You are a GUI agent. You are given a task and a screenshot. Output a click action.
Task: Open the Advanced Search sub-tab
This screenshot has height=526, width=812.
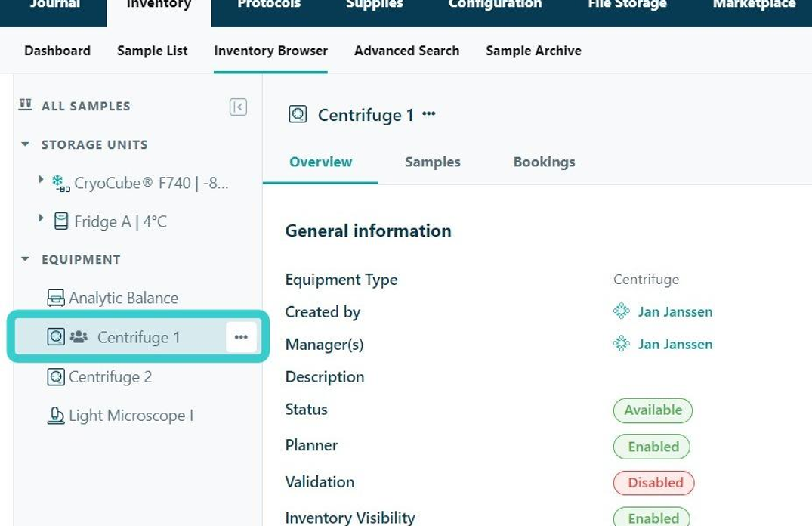tap(406, 51)
